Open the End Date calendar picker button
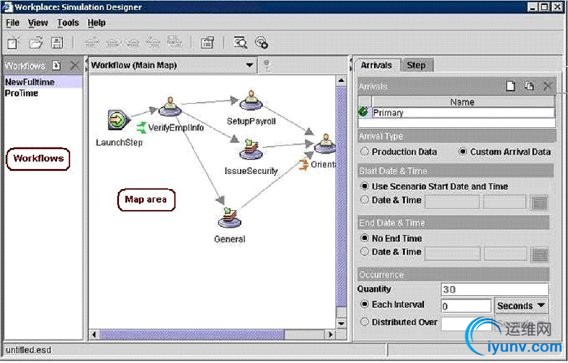The image size is (568, 363). pos(539,255)
